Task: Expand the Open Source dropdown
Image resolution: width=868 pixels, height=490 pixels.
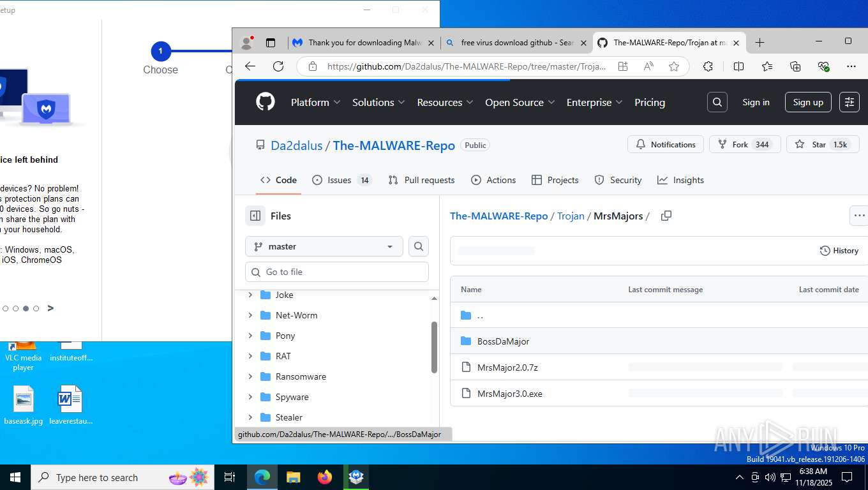Action: point(520,102)
